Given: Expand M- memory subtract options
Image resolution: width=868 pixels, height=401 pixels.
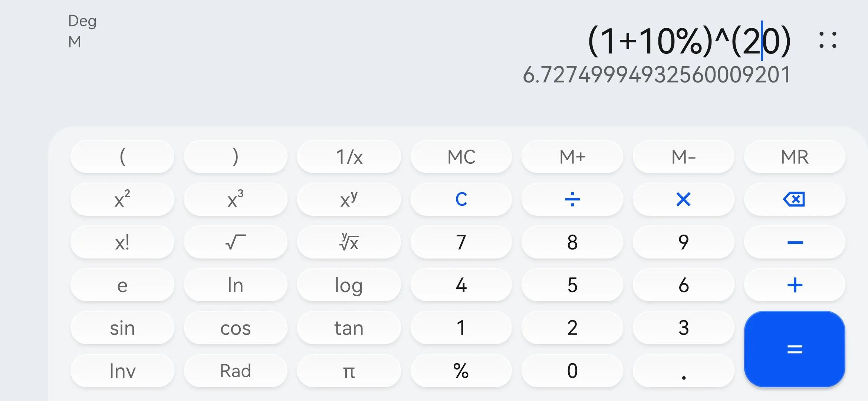Looking at the screenshot, I should pyautogui.click(x=683, y=157).
